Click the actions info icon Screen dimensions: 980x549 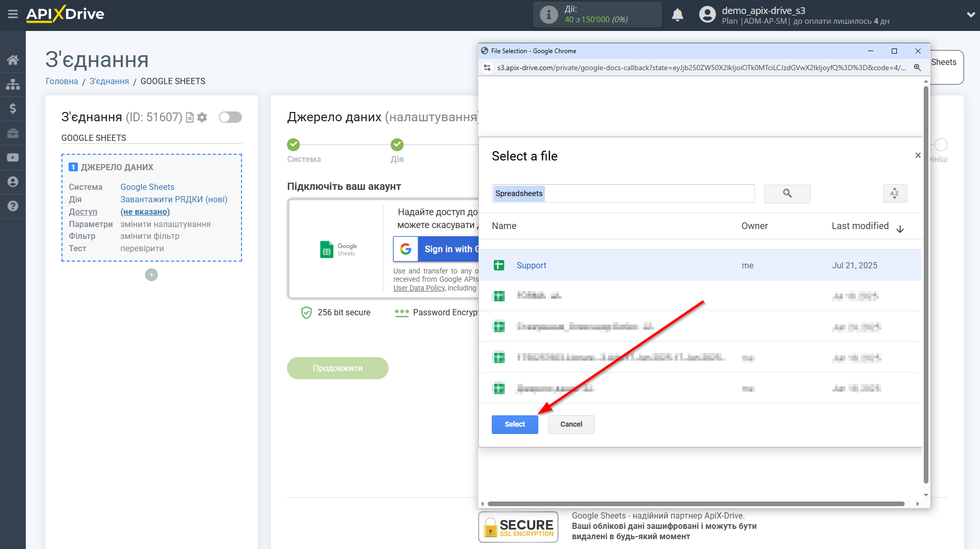(549, 14)
